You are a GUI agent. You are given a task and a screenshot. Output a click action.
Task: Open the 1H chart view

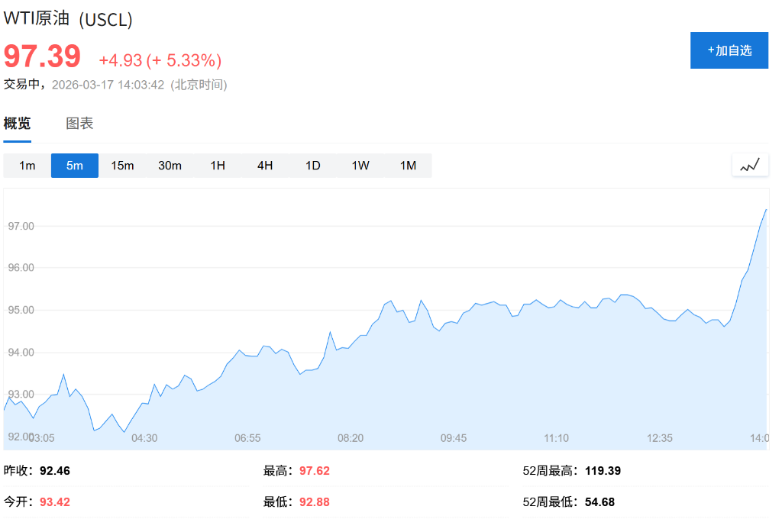coord(217,165)
